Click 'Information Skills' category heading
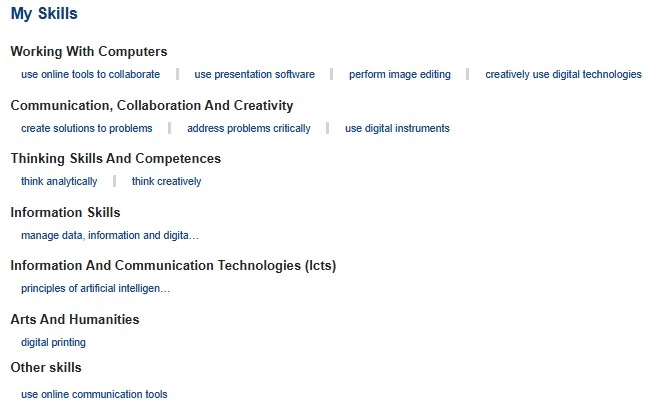 point(66,212)
